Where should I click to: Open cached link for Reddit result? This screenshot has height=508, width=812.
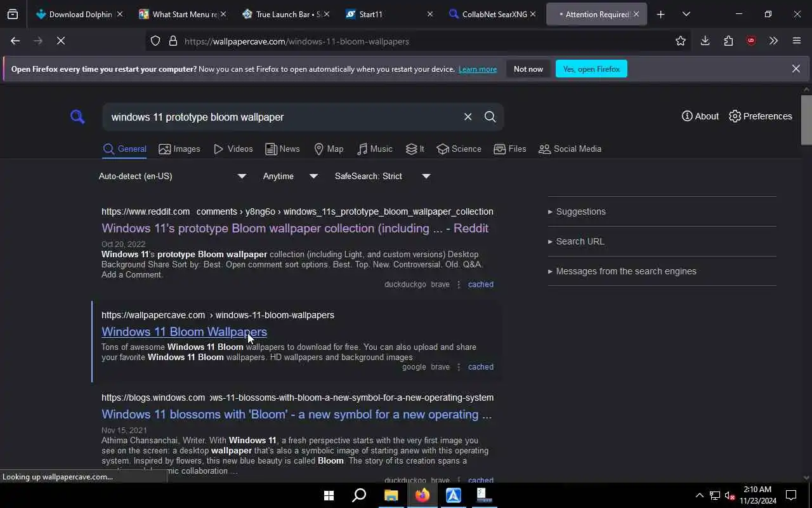[480, 284]
